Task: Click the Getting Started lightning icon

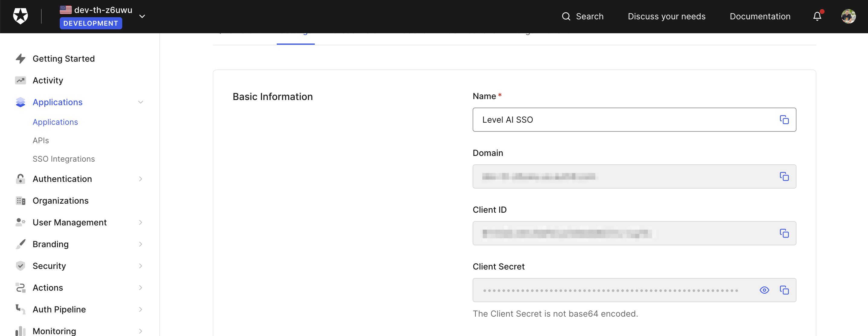Action: click(21, 58)
